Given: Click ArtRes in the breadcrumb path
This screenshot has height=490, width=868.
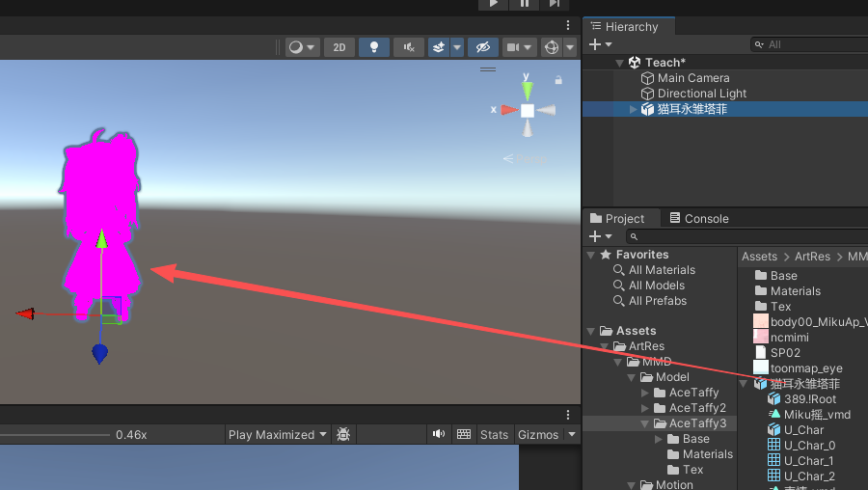Looking at the screenshot, I should 812,257.
